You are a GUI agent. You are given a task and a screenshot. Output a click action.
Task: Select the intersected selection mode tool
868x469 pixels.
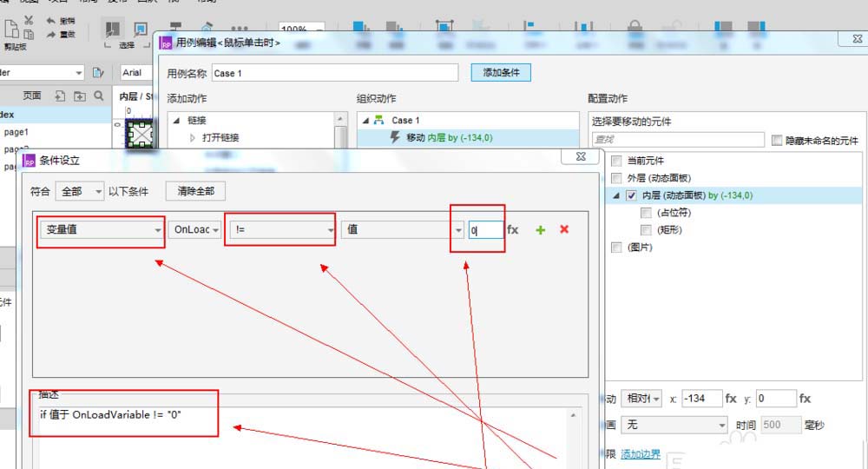[x=113, y=29]
